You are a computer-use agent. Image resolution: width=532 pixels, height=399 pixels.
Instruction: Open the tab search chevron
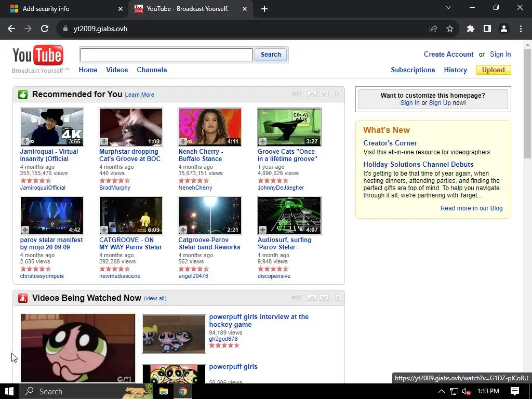[448, 7]
